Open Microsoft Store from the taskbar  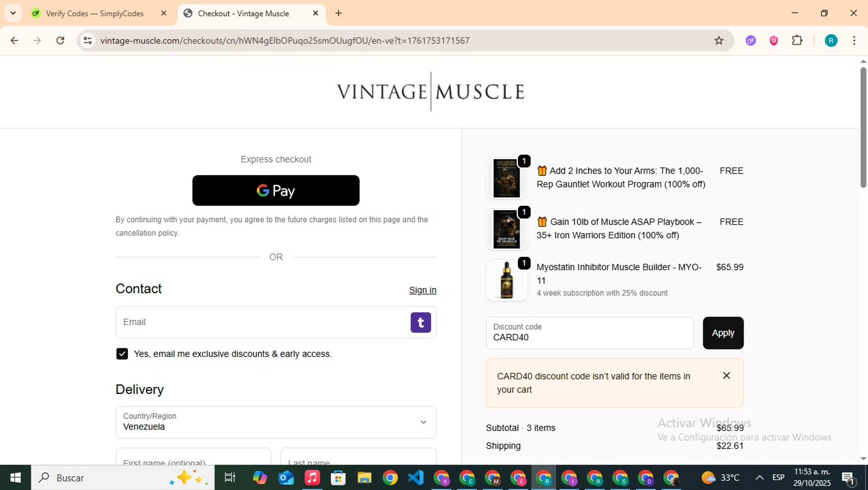coord(338,477)
